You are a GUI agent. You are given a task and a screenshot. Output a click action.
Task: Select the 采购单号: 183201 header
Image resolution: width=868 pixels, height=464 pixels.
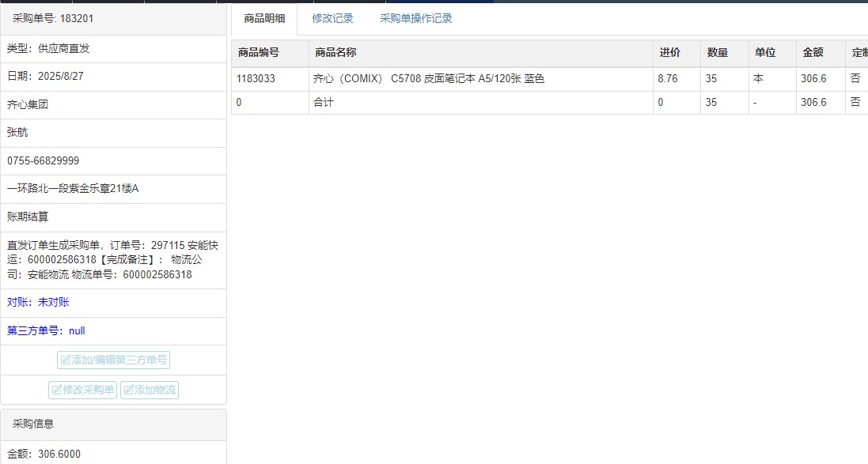[113, 19]
